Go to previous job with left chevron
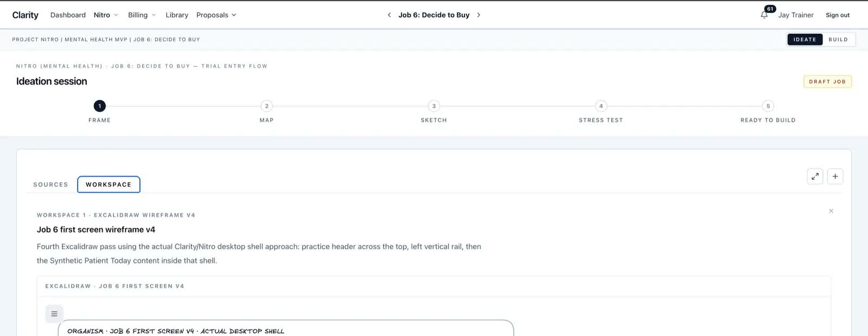The image size is (868, 336). (x=389, y=15)
